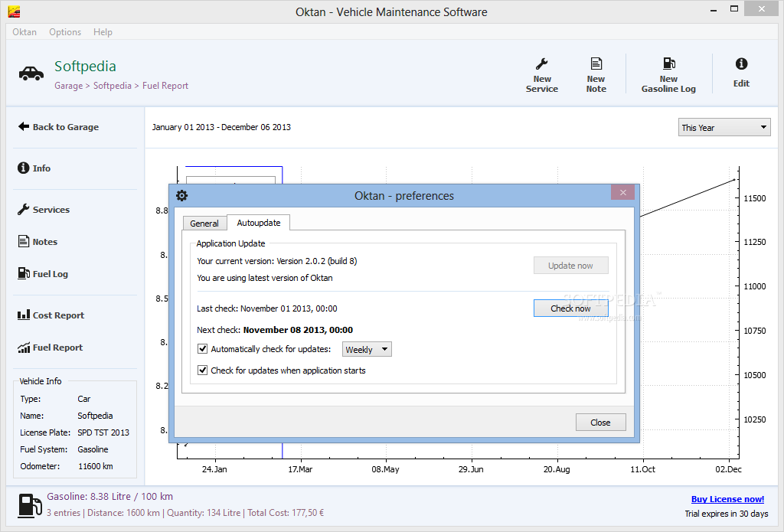Open Cost Report in the sidebar
This screenshot has height=532, width=784.
pos(51,315)
